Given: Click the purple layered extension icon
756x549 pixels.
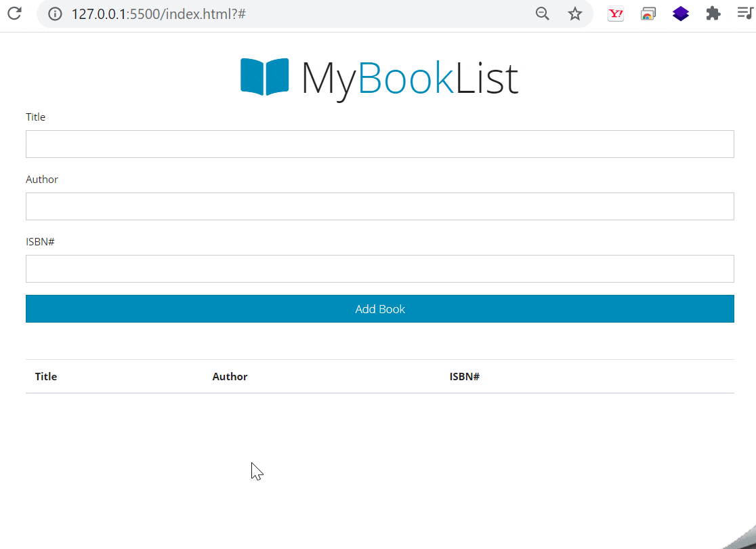Looking at the screenshot, I should (681, 14).
